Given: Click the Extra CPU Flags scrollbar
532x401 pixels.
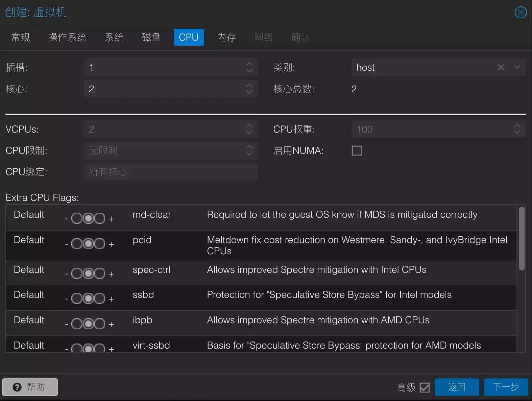Looking at the screenshot, I should click(522, 238).
